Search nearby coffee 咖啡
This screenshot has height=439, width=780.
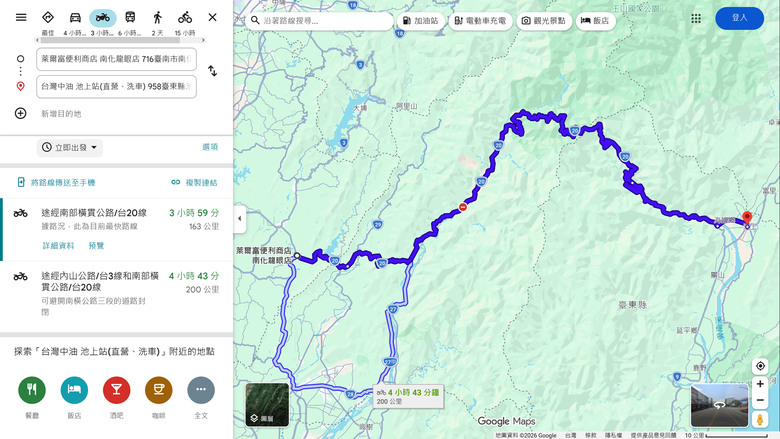click(x=159, y=390)
